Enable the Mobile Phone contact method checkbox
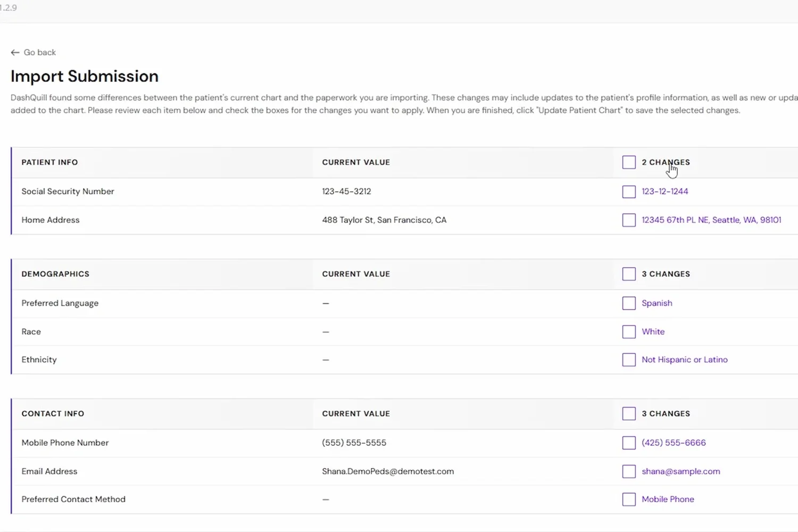 coord(629,500)
